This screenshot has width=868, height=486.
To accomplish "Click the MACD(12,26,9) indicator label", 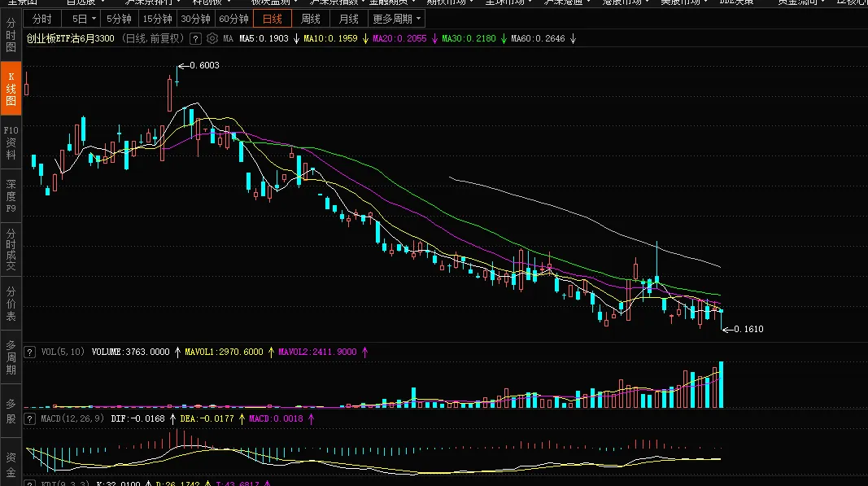I will (x=72, y=419).
